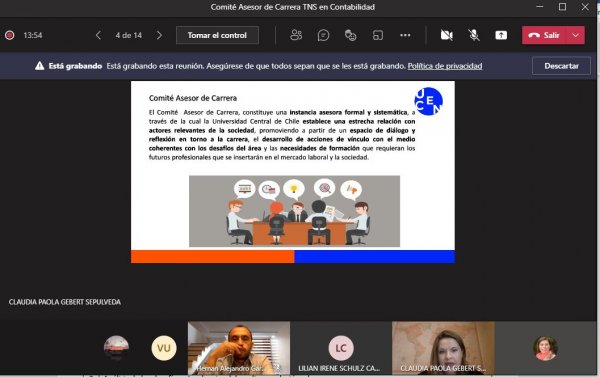Screen dimensions: 600x377
Task: Advance to the next slide
Action: [x=159, y=35]
